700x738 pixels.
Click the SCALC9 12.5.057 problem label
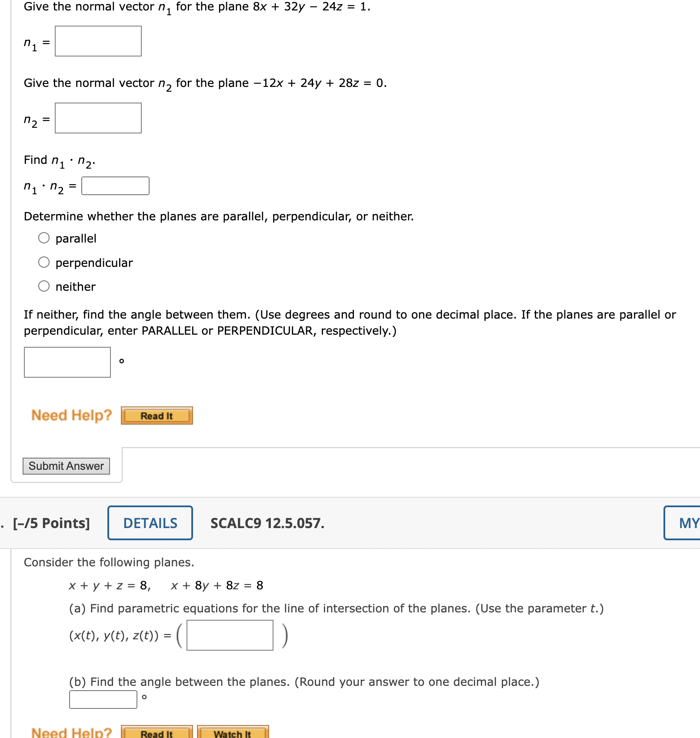(x=267, y=523)
